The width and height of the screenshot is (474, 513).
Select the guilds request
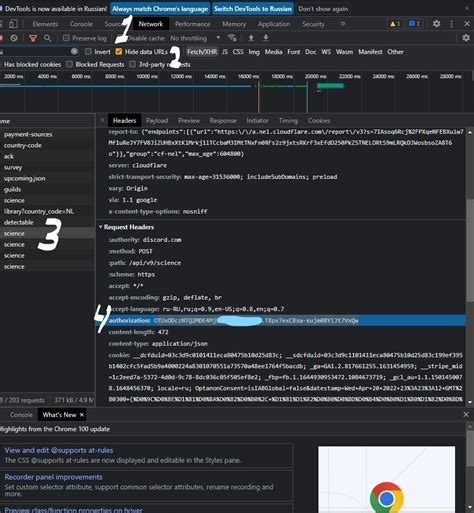(47, 189)
